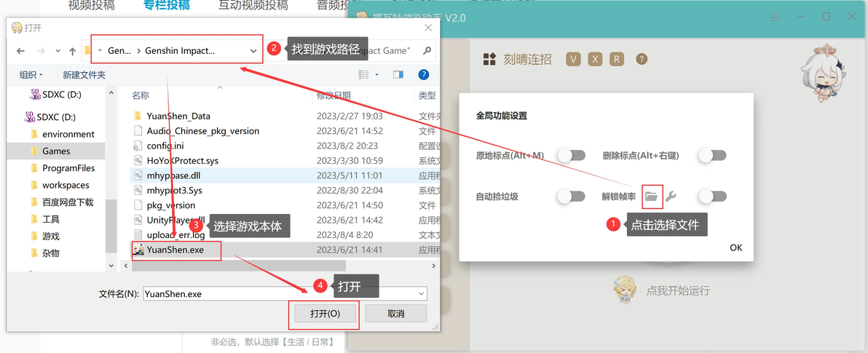The image size is (868, 353).
Task: Select the workspaces folder in the tree
Action: tap(66, 186)
